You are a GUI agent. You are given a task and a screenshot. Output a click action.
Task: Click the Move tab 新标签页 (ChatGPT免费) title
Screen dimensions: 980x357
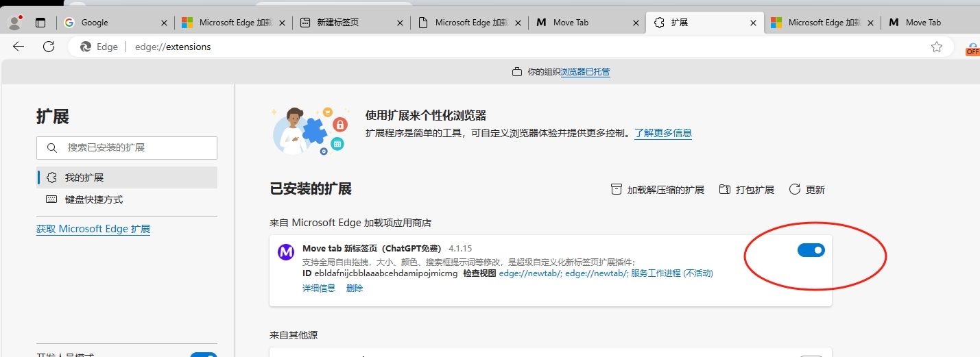(x=372, y=248)
